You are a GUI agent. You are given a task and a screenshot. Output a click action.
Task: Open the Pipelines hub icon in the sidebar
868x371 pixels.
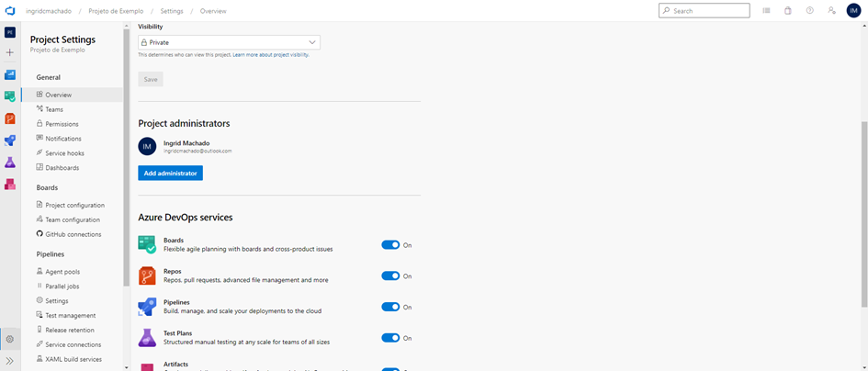point(10,141)
